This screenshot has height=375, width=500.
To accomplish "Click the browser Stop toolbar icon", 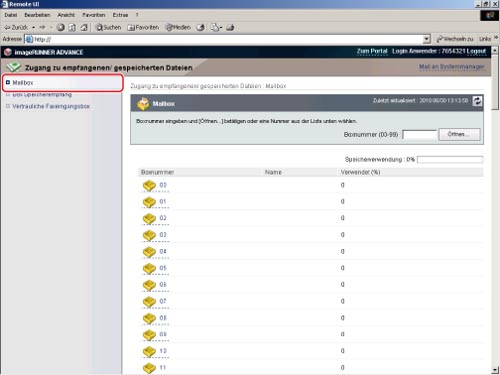I will 60,27.
